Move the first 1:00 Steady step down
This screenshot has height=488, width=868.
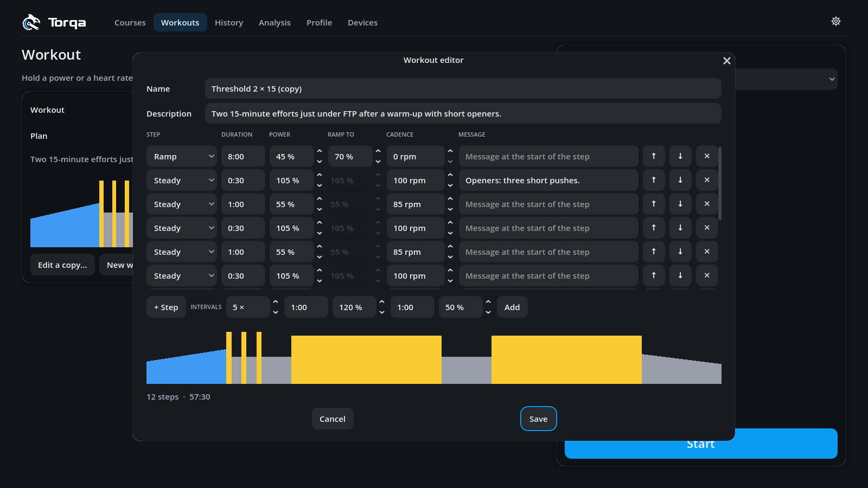pyautogui.click(x=680, y=204)
